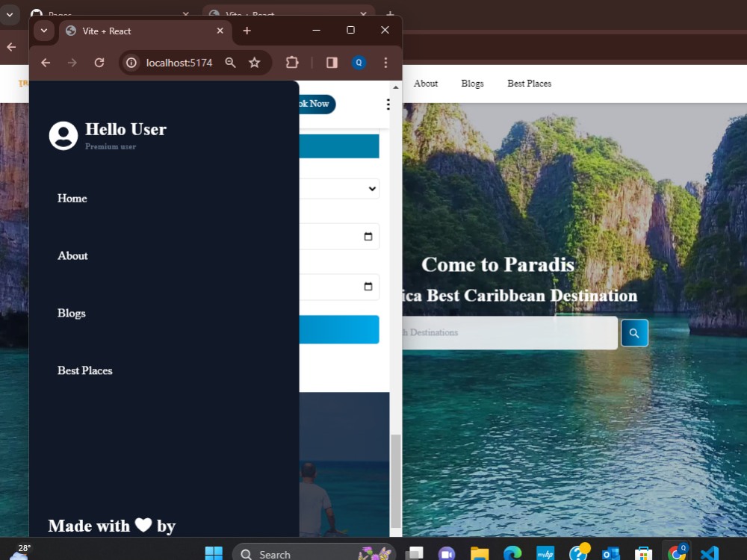Open the Chrome profile avatar
The width and height of the screenshot is (747, 560).
pos(359,63)
